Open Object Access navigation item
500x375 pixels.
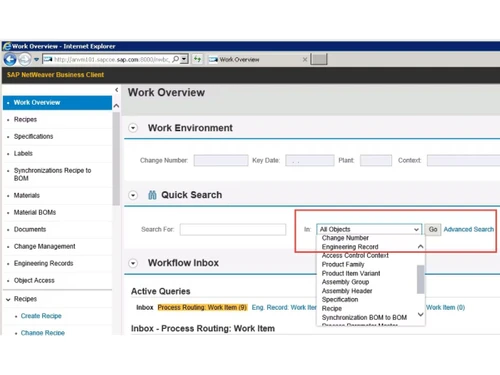point(34,280)
